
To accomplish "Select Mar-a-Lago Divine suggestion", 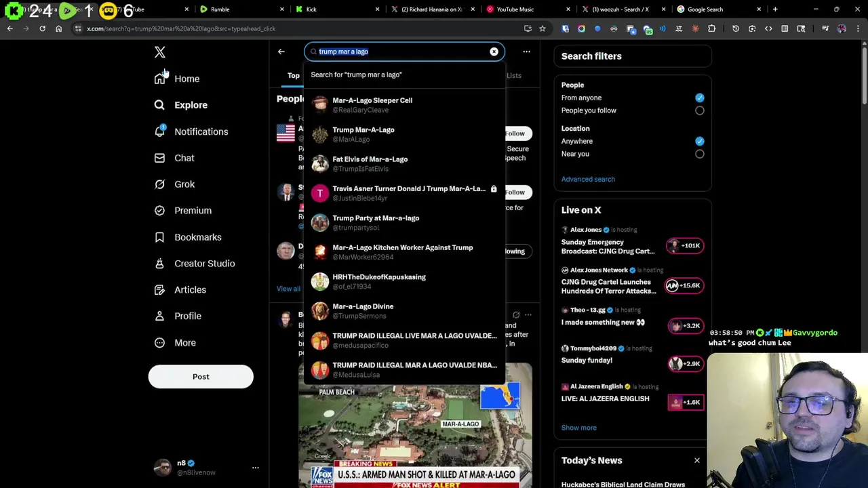I will [x=405, y=311].
